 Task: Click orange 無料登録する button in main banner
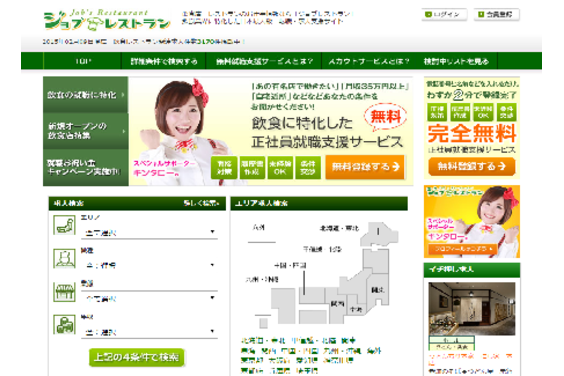click(365, 167)
